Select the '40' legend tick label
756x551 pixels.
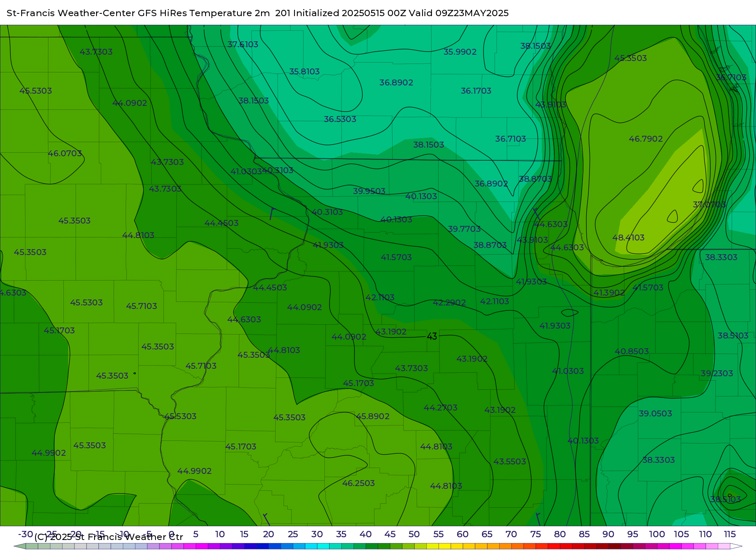point(365,534)
